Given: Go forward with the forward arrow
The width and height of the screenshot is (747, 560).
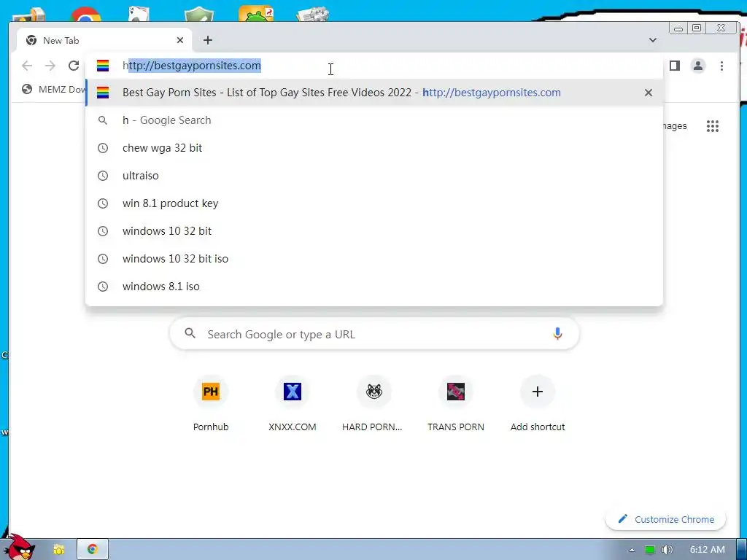Looking at the screenshot, I should (50, 66).
